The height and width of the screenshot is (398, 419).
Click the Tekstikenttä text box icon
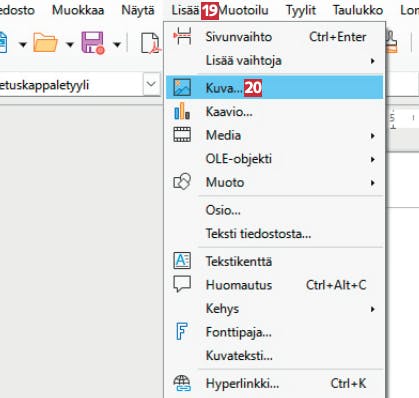tap(182, 260)
